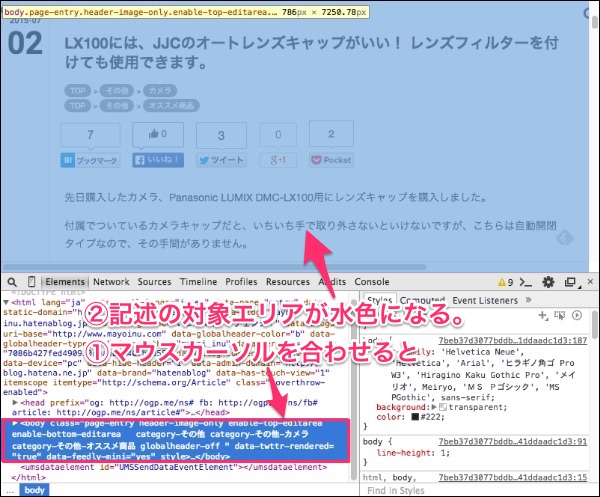600x497 pixels.
Task: Open the Console tab
Action: (x=372, y=282)
